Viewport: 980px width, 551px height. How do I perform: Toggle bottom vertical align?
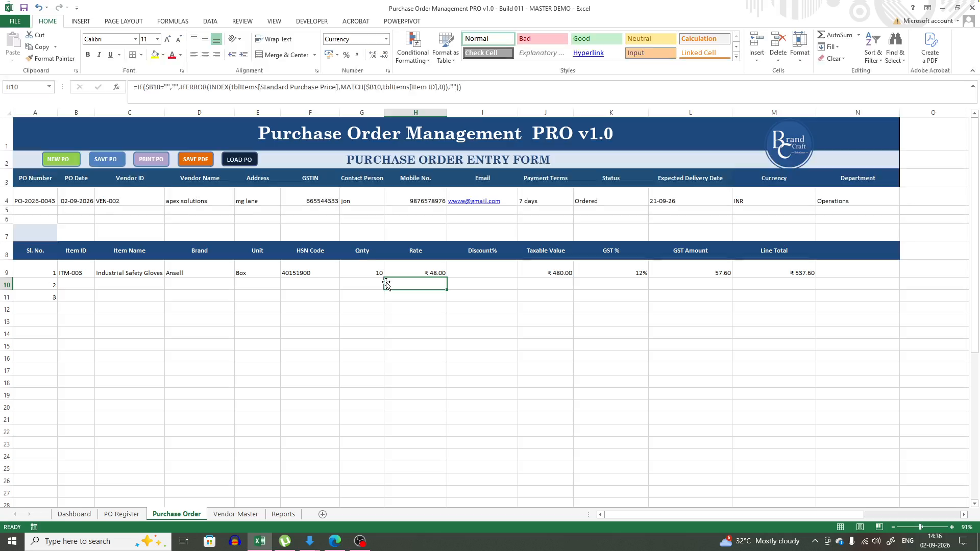(216, 39)
